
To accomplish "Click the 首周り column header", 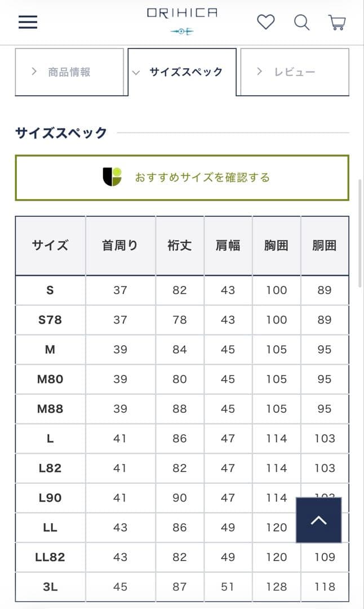I will (120, 245).
